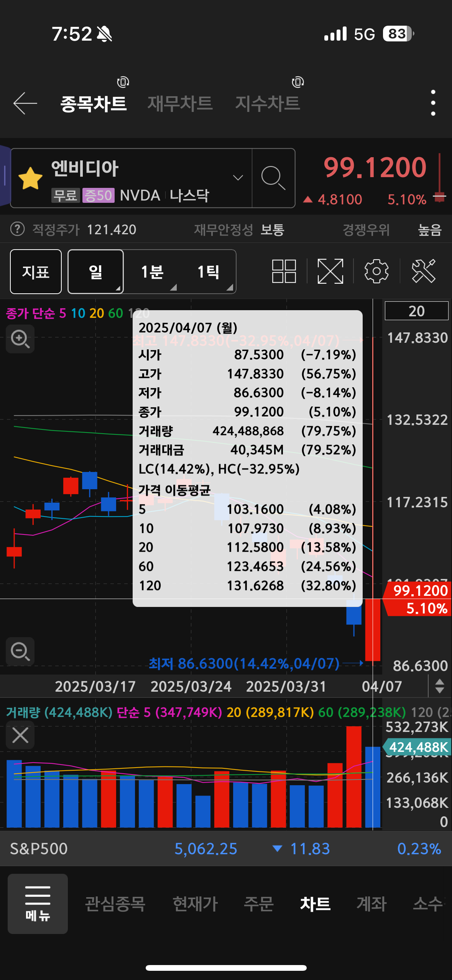Tap the tooltip date 2025/04/07 (월)
This screenshot has width=452, height=980.
click(x=188, y=328)
